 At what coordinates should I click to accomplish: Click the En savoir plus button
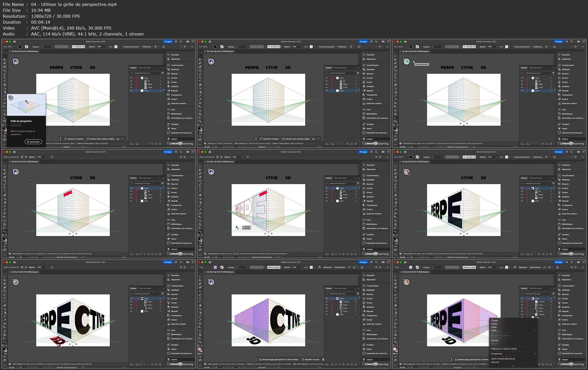point(33,142)
